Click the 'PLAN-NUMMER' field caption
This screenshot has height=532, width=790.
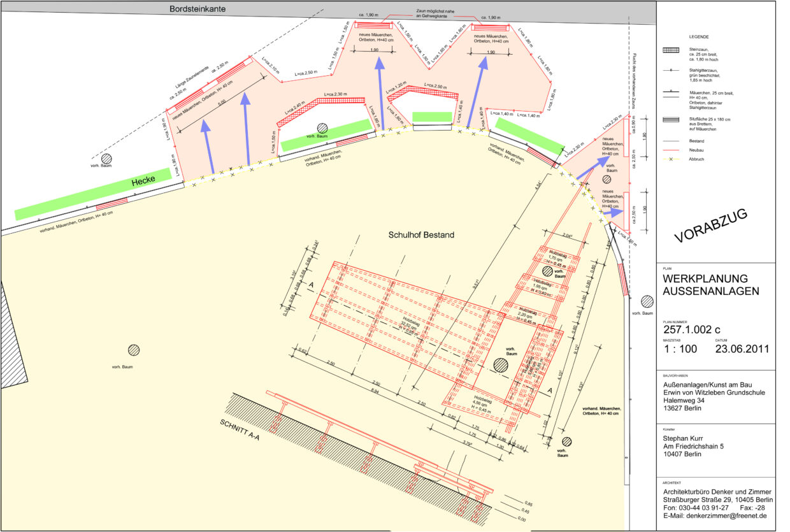(674, 322)
